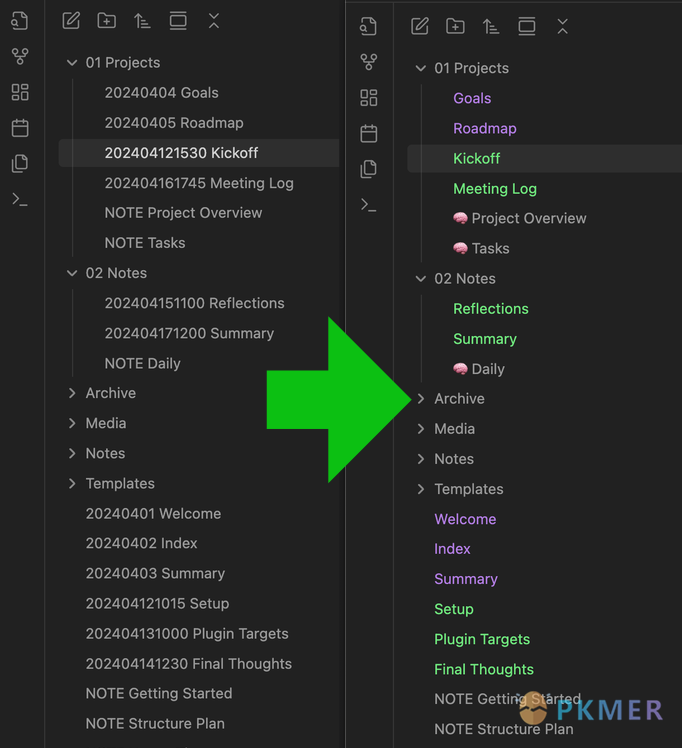This screenshot has height=748, width=682.
Task: Collapse all folders in right panel toolbar
Action: tap(563, 27)
